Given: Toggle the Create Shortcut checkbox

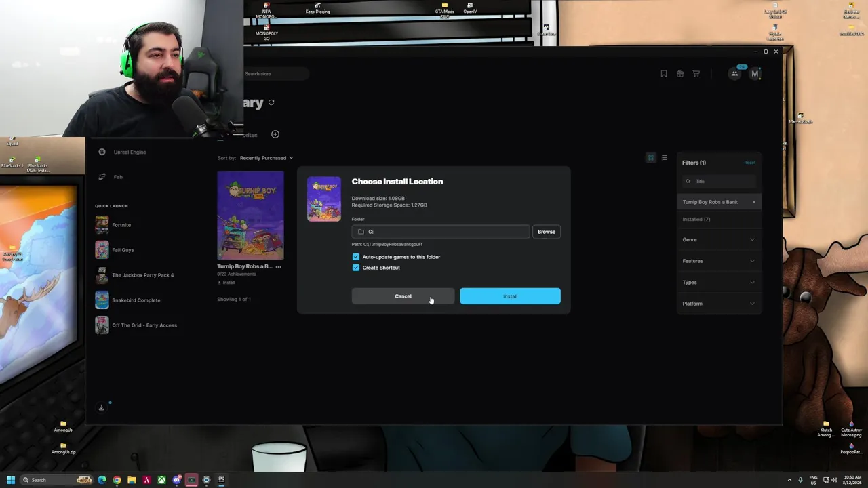Looking at the screenshot, I should tap(355, 268).
